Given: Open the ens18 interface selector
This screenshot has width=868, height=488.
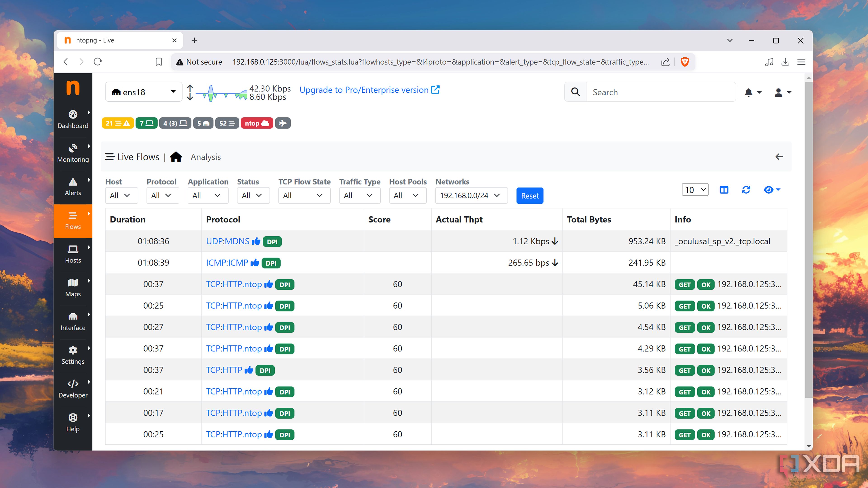Looking at the screenshot, I should [143, 91].
